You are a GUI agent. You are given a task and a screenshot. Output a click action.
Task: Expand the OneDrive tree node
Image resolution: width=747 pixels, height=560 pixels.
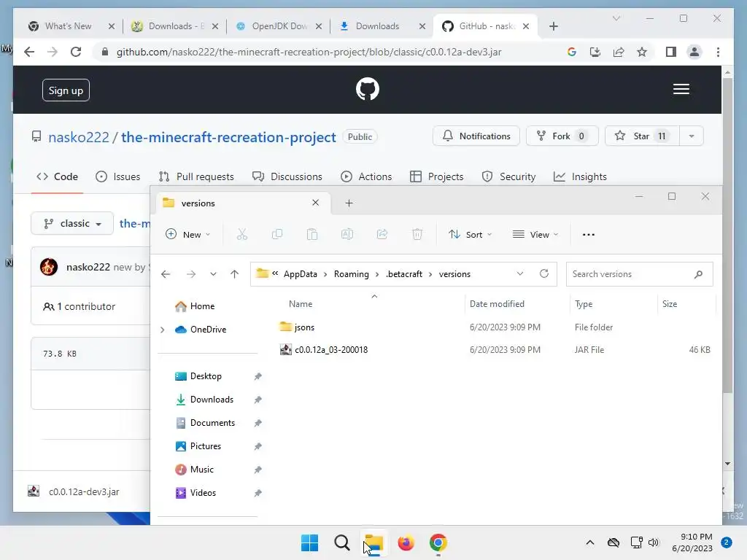162,330
